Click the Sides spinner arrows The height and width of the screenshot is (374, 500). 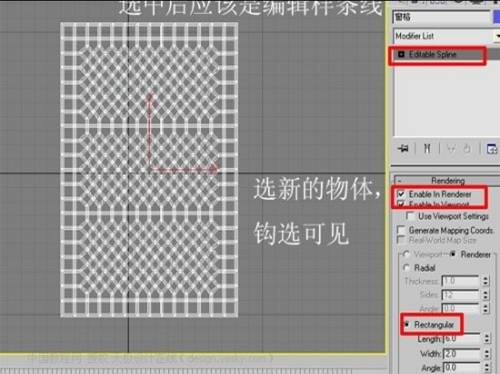coord(485,295)
